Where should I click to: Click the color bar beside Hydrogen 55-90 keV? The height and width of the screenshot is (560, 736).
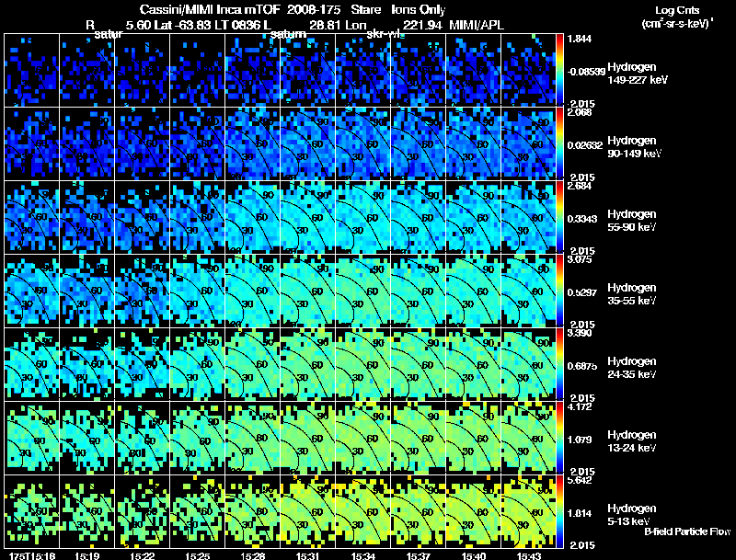(559, 217)
